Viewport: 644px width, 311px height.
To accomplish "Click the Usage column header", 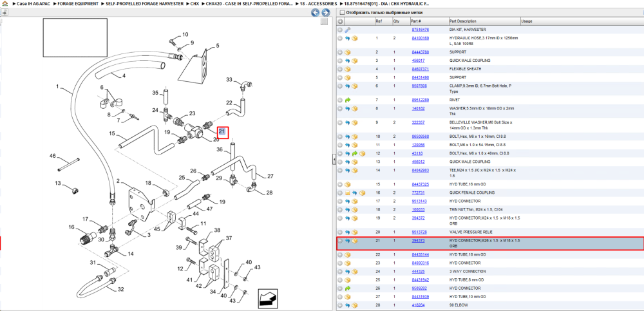I will tap(582, 21).
